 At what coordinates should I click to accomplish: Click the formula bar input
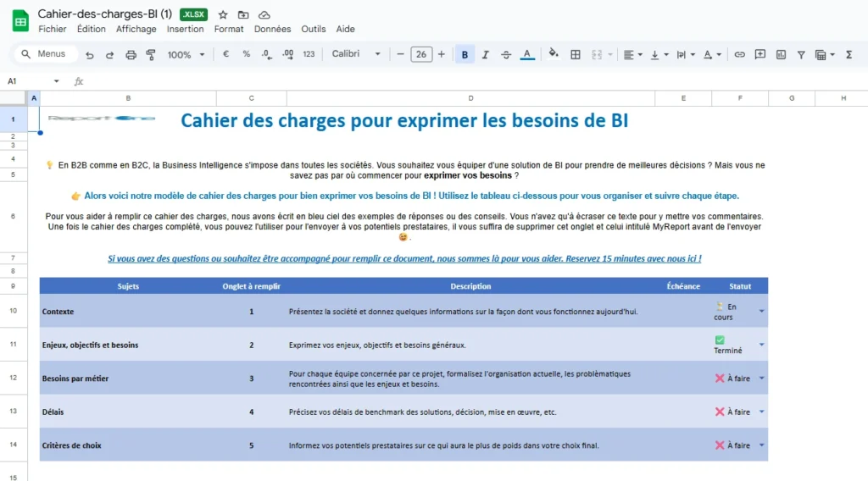476,81
